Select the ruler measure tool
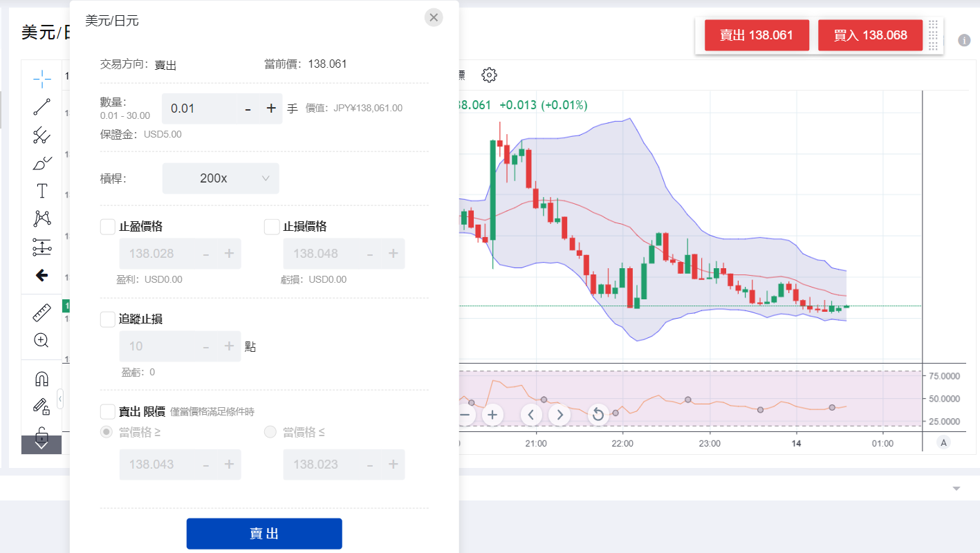Screen dimensions: 980x553 pyautogui.click(x=41, y=313)
